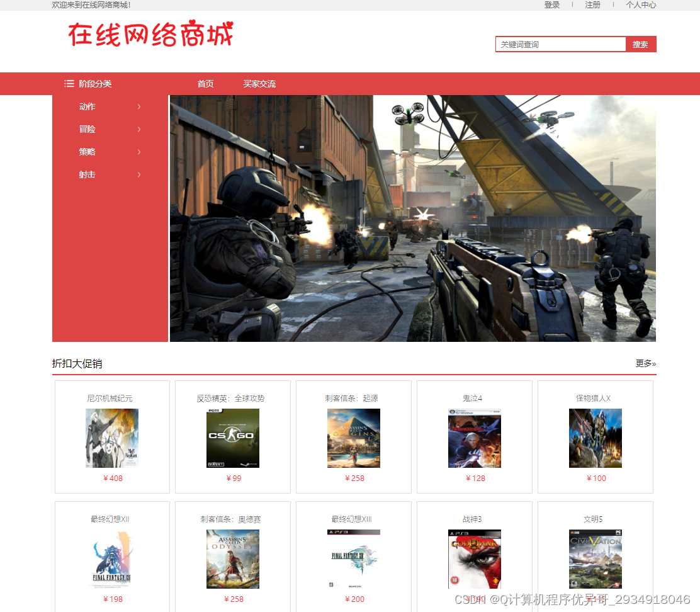Image resolution: width=700 pixels, height=612 pixels.
Task: Click the 最终幻想XII product title
Action: click(x=110, y=519)
